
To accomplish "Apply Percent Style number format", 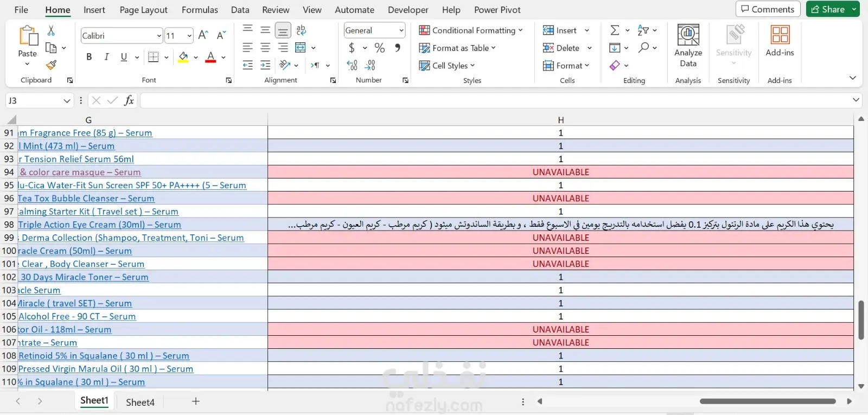I will tap(380, 48).
